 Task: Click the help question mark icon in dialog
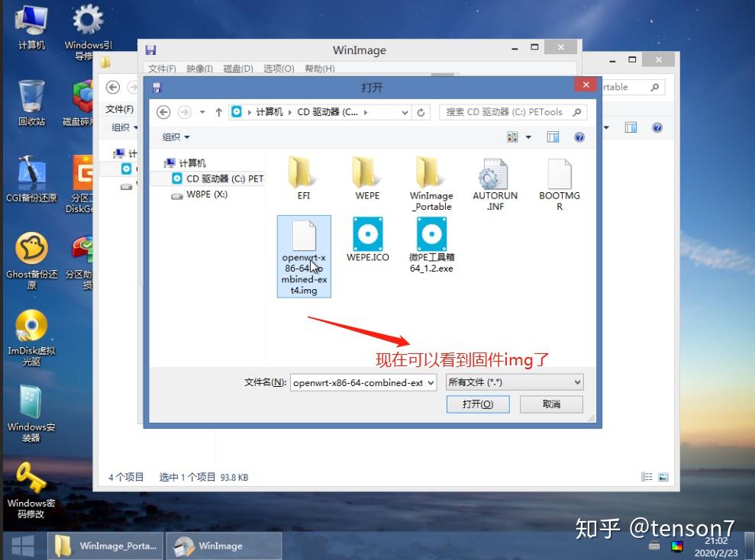[579, 137]
